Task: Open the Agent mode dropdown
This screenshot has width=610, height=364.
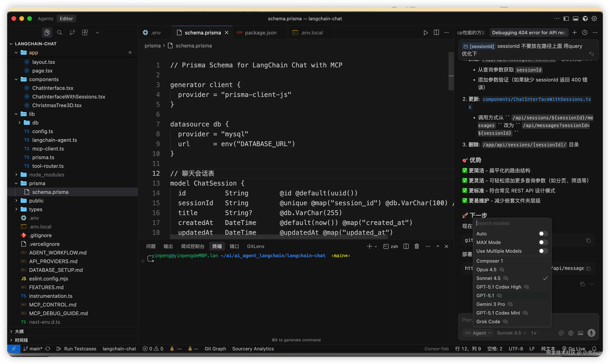Action: click(479, 333)
